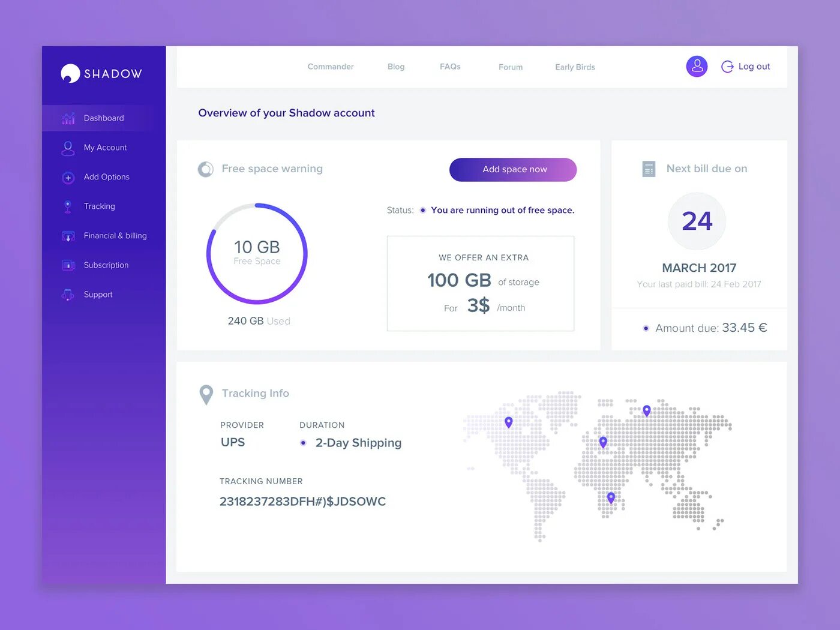Click the status bullet before running out message
The image size is (840, 630).
coord(423,210)
